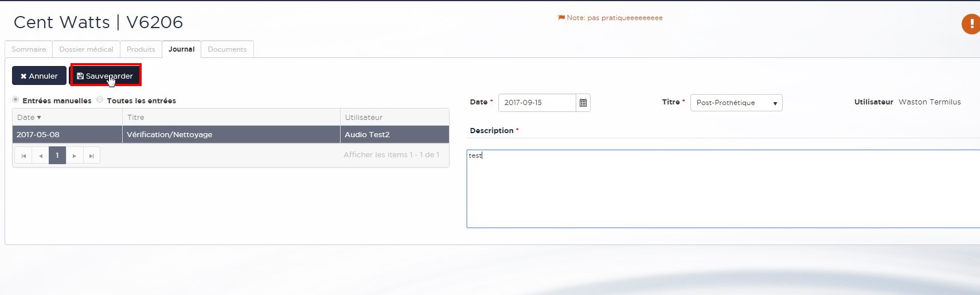Save the entry with Sauvegarder button
The width and height of the screenshot is (980, 295).
click(105, 76)
